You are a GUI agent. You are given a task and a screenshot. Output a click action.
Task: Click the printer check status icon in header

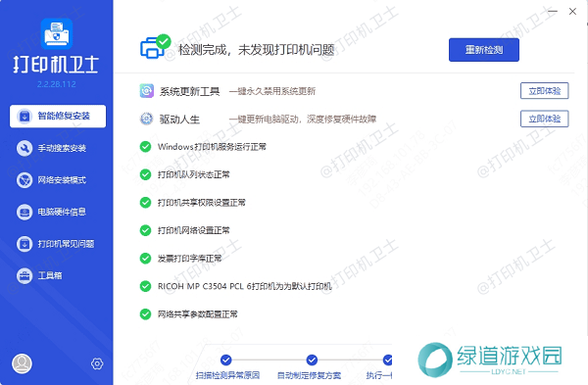click(x=155, y=46)
